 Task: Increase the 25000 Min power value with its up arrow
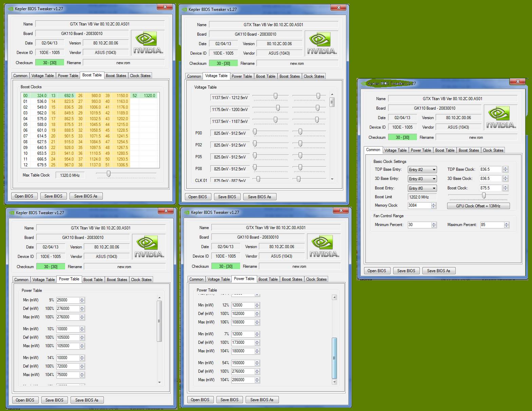click(x=82, y=299)
